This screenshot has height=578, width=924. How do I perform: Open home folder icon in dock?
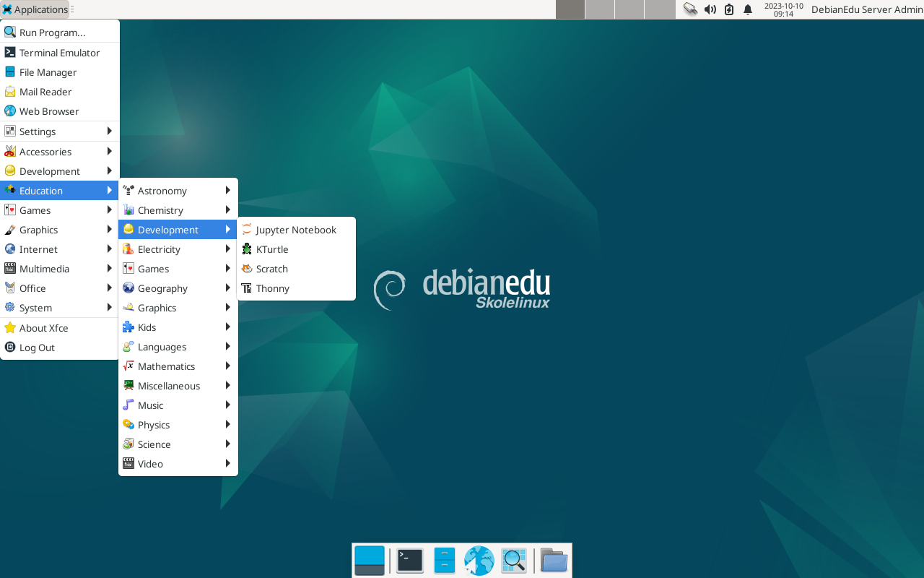(x=554, y=561)
